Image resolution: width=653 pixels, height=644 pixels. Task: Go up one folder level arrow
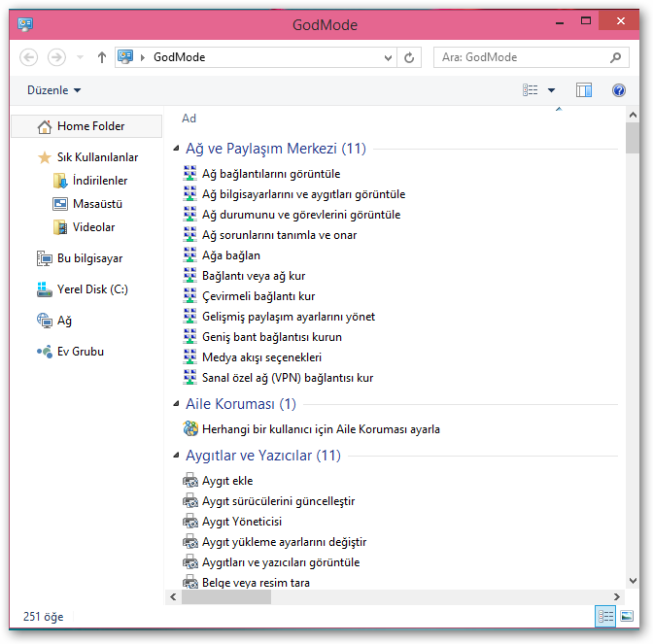102,57
